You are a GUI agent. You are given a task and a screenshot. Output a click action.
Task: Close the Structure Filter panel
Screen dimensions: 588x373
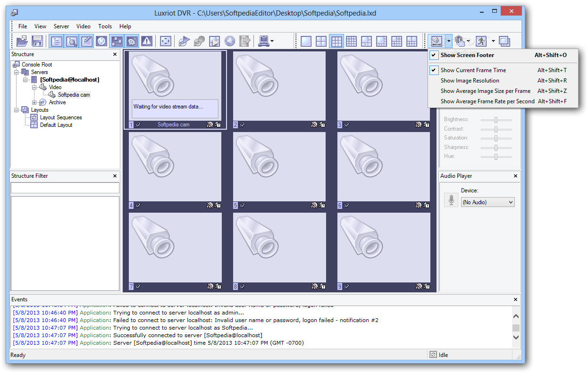point(115,176)
